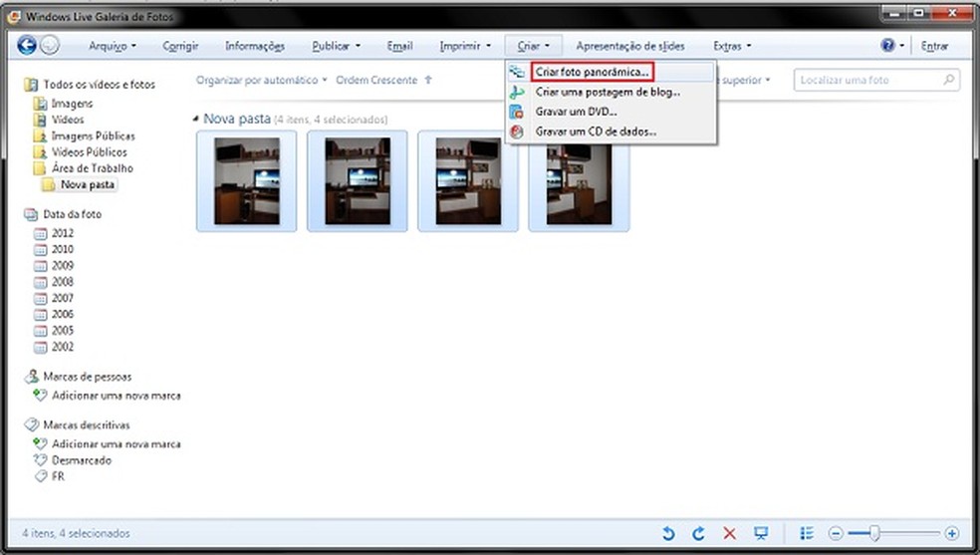The height and width of the screenshot is (555, 980).
Task: Delete the selection with the red X icon
Action: pyautogui.click(x=729, y=533)
